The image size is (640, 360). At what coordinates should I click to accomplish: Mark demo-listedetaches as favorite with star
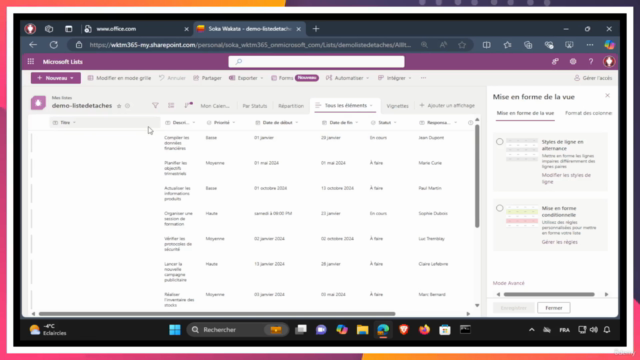(119, 106)
